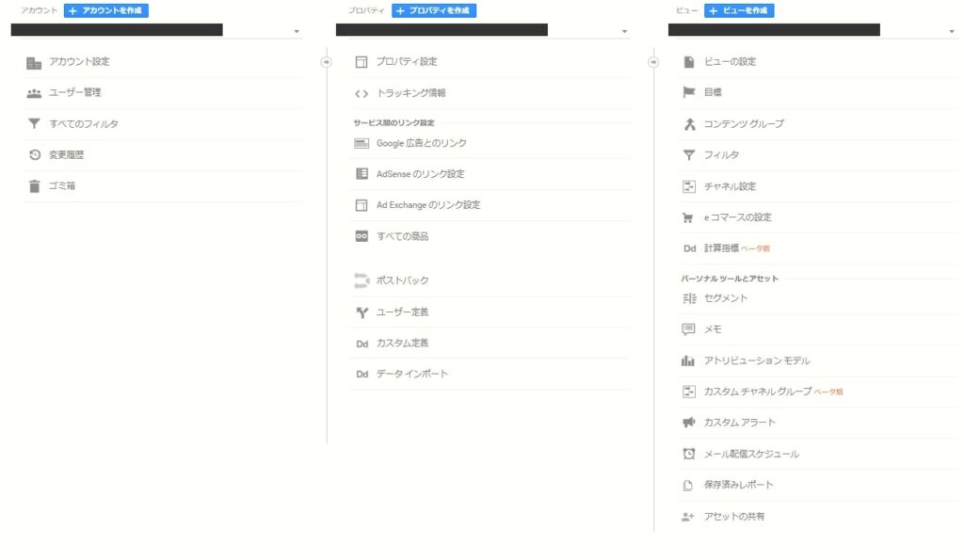Click the trash can icon beside ゴミ箱
964x560 pixels.
(35, 186)
